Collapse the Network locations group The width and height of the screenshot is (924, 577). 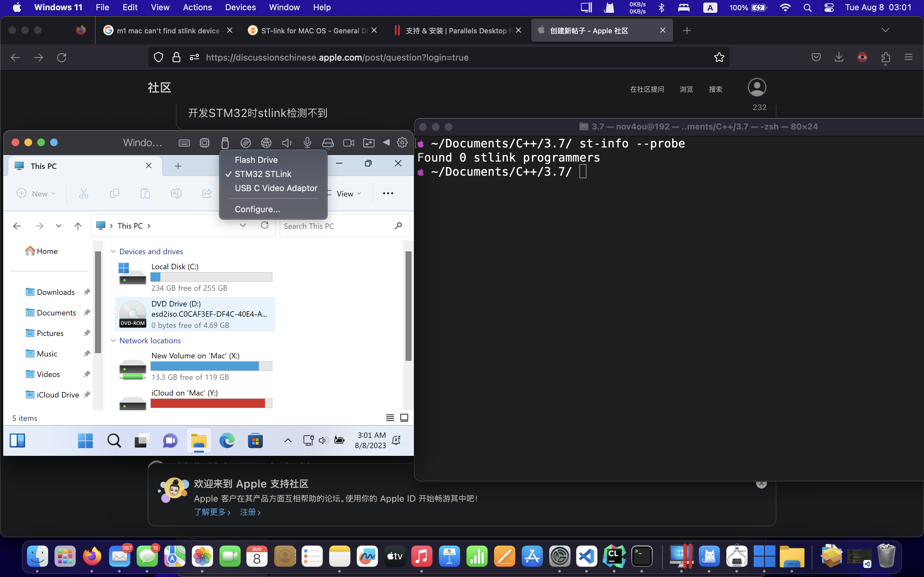click(x=113, y=340)
